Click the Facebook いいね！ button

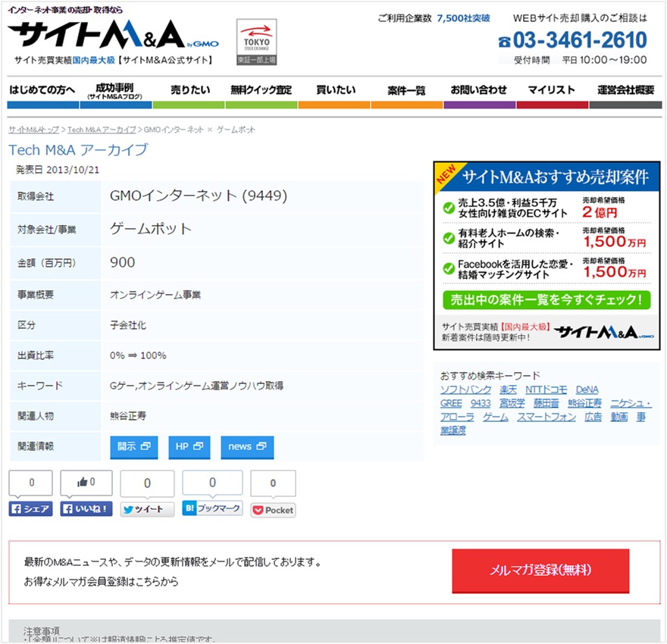(86, 509)
